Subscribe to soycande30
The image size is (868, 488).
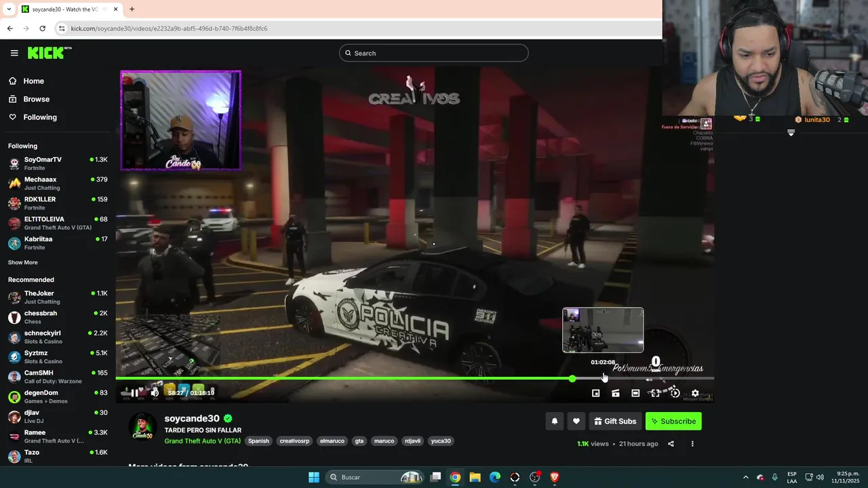tap(673, 422)
